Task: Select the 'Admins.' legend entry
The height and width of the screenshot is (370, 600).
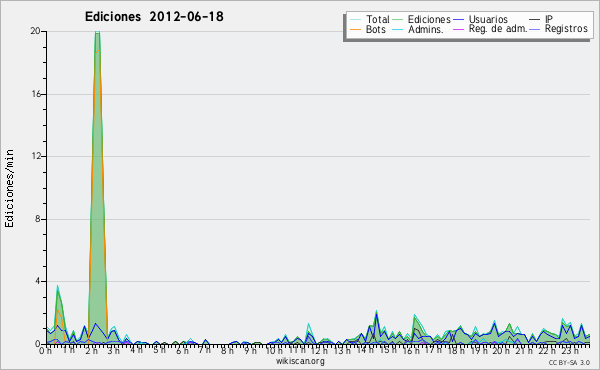Action: [426, 29]
